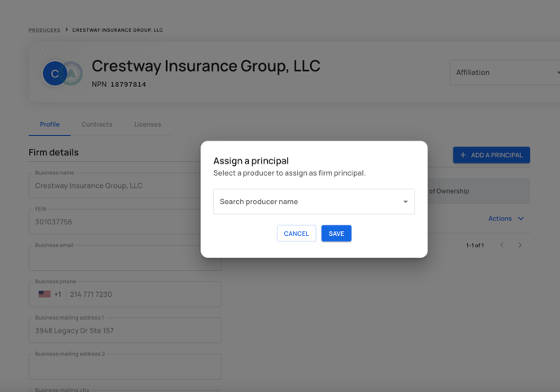Save the assigned principal
This screenshot has height=392, width=560.
tap(336, 233)
